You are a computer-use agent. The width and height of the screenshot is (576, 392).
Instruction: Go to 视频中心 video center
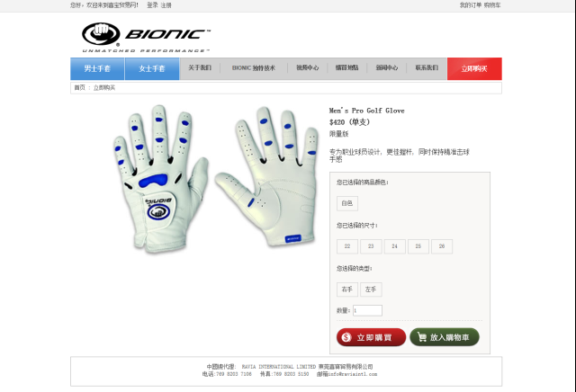click(308, 68)
